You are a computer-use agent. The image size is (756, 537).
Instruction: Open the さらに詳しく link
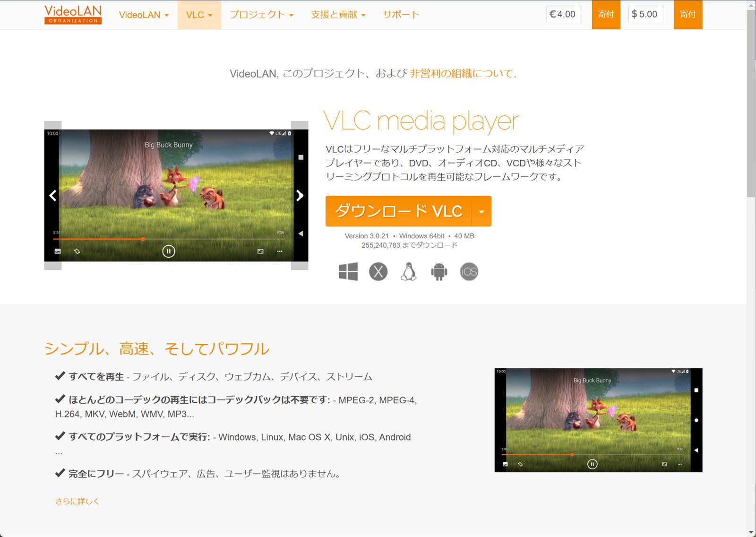(x=77, y=501)
